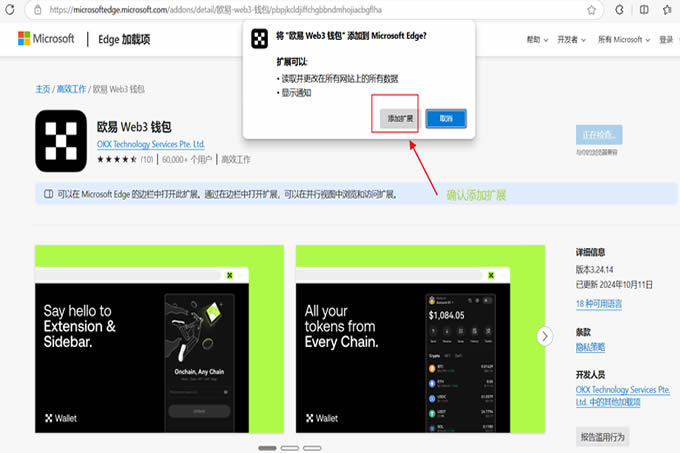Click 已更新 2024年10月11日 text
Image resolution: width=680 pixels, height=453 pixels.
[x=614, y=285]
